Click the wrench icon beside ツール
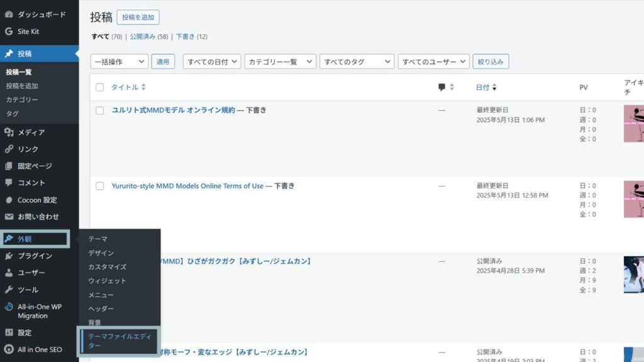 tap(9, 289)
